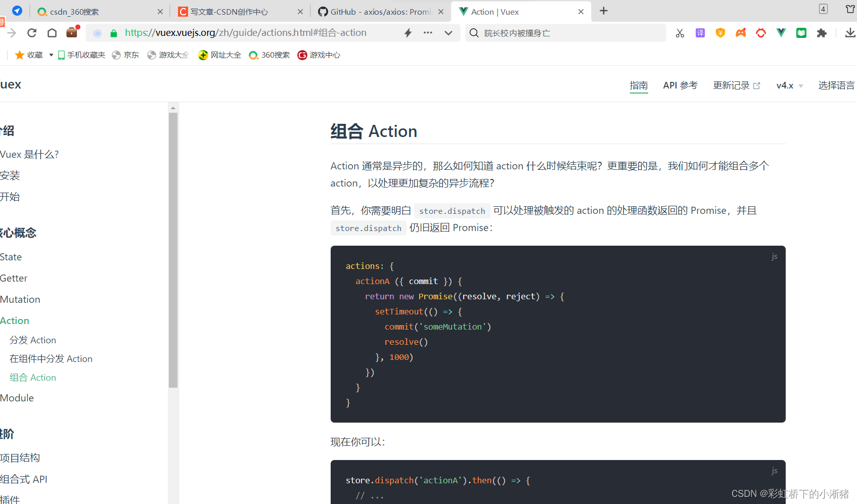857x504 pixels.
Task: Open API 参考 nav item
Action: [680, 85]
